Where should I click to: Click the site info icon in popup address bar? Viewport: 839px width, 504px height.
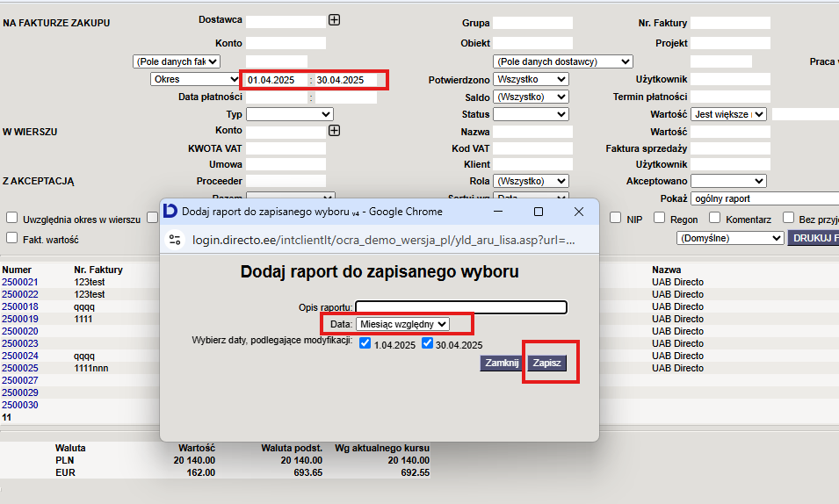coord(175,240)
